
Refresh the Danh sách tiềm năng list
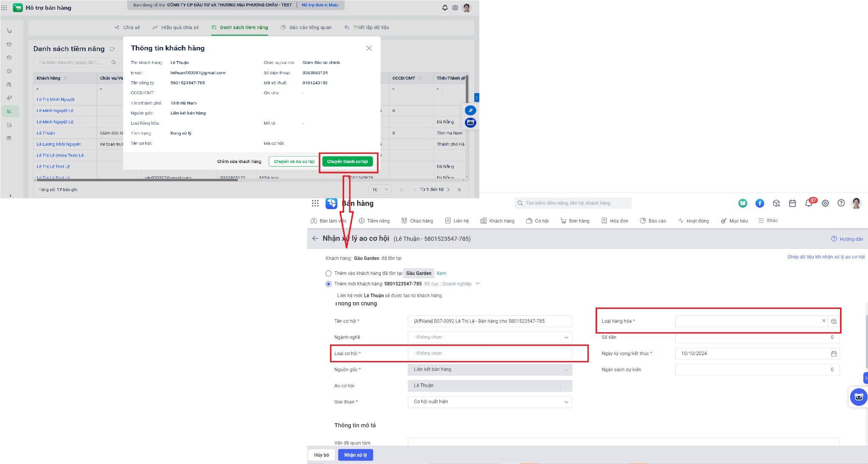[x=112, y=49]
